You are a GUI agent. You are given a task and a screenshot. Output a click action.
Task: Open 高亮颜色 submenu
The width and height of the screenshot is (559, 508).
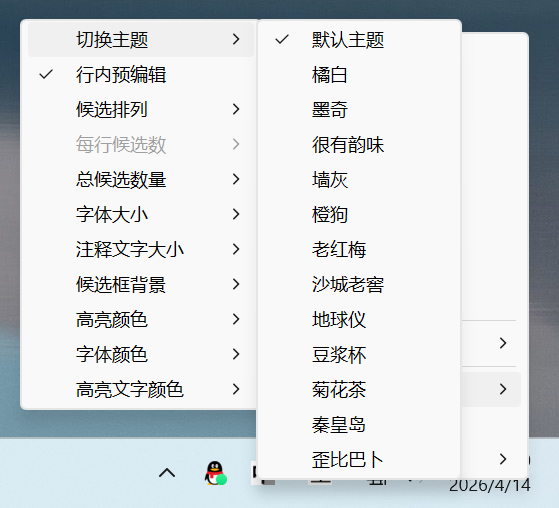click(141, 319)
